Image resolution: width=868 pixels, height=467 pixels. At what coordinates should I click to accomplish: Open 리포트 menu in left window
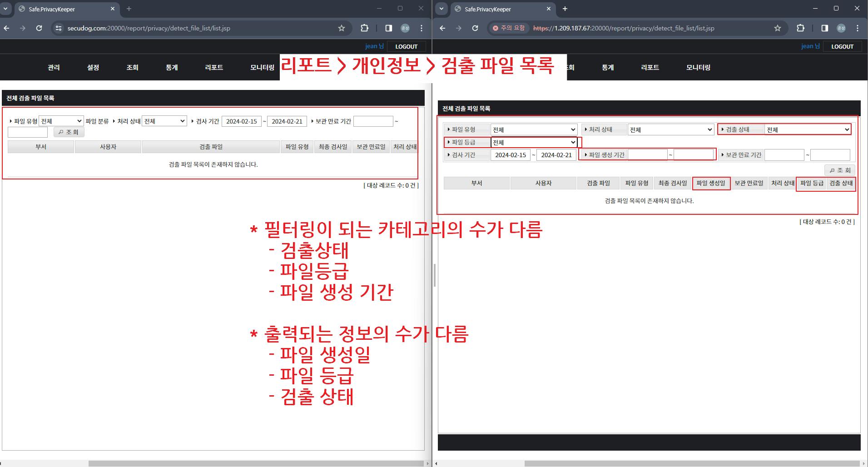214,67
